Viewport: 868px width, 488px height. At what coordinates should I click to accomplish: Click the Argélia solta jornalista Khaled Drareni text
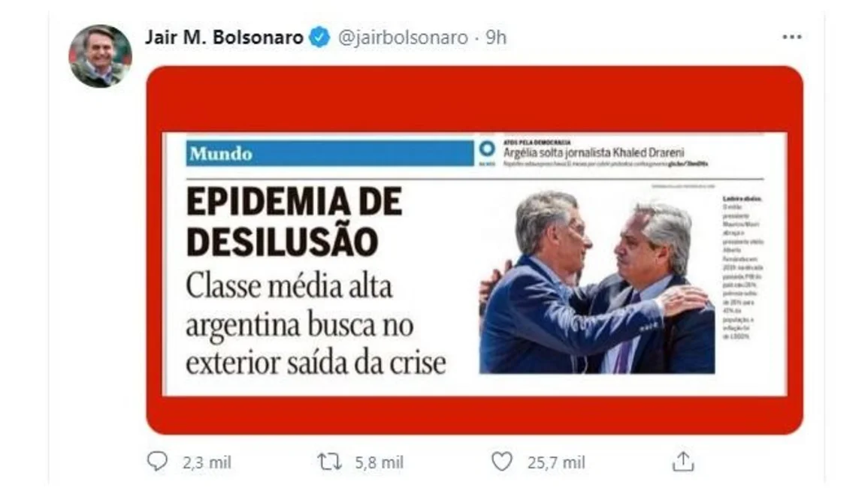(594, 152)
